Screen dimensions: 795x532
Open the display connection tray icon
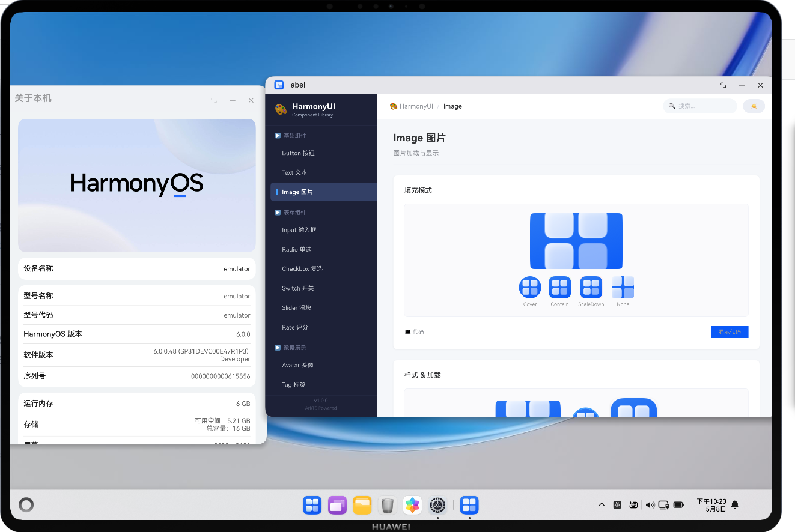(664, 505)
